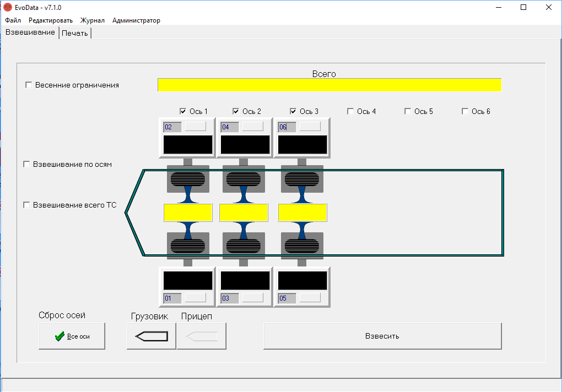Screen dimensions: 562x392
Task: Click the yellow Всего total field
Action: 329,85
